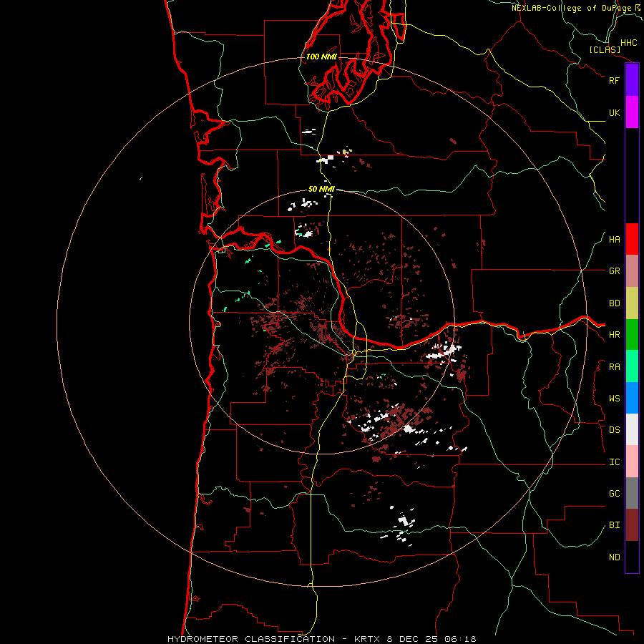Click the [CLAS] legend unit label

pyautogui.click(x=605, y=49)
